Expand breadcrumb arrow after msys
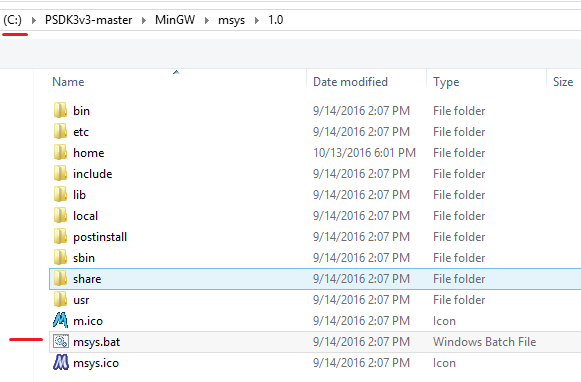The image size is (581, 382). (257, 20)
